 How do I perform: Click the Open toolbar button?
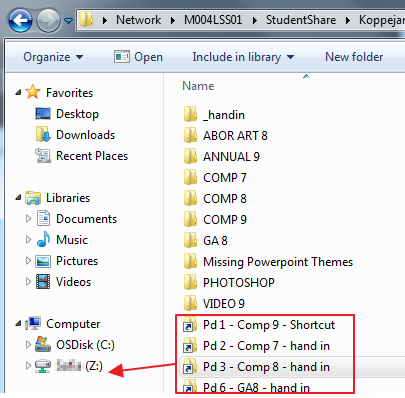click(x=138, y=57)
